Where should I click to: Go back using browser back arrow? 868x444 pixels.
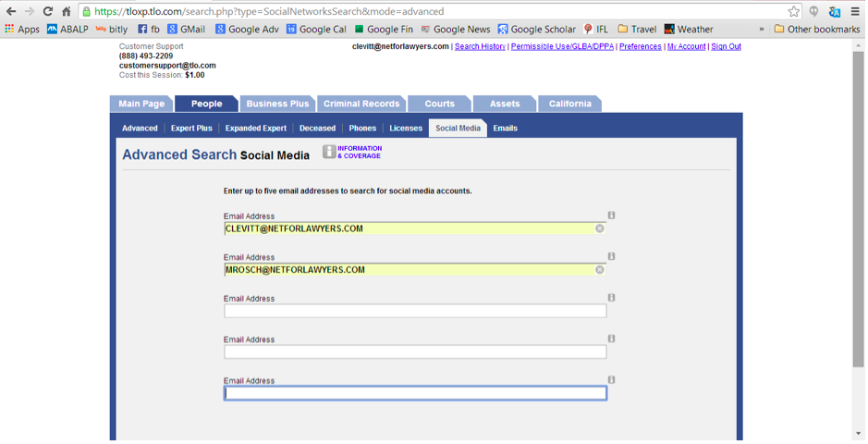[x=11, y=11]
